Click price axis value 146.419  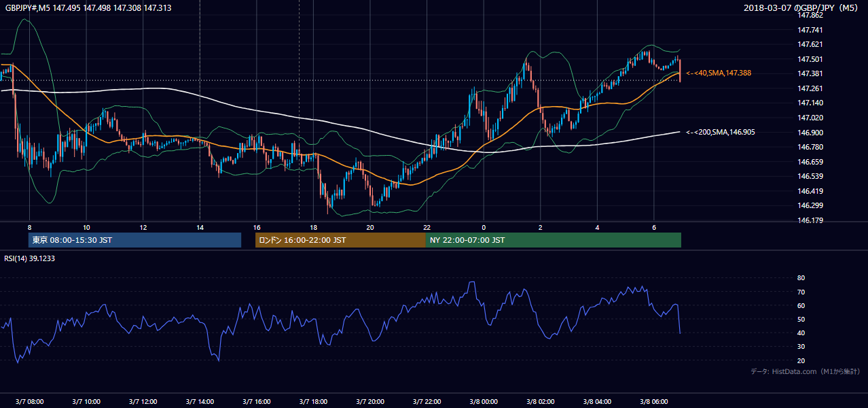(810, 191)
